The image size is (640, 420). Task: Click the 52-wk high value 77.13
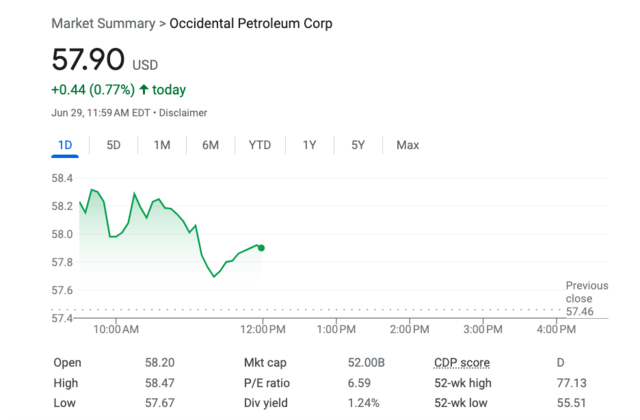coord(570,383)
